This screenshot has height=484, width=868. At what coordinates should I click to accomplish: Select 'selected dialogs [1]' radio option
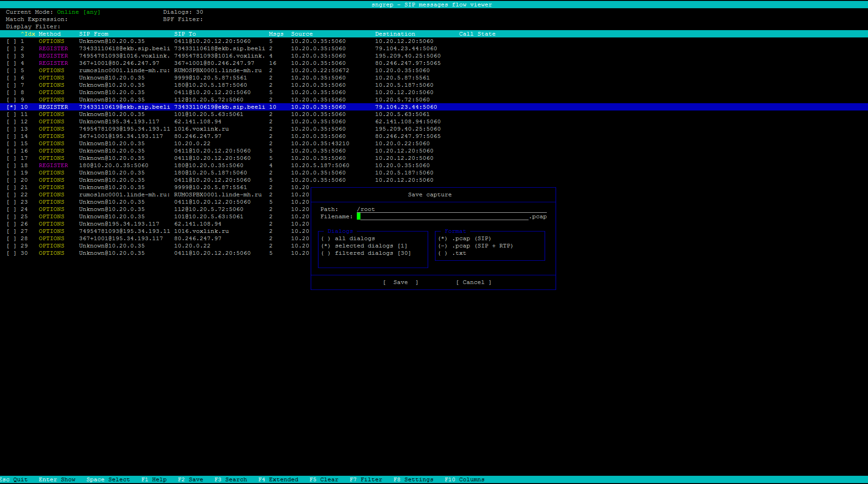(x=364, y=246)
